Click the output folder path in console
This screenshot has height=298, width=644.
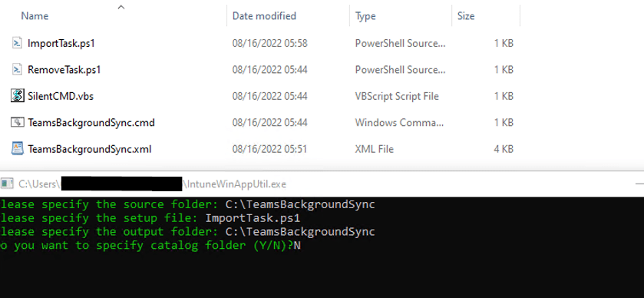(300, 231)
